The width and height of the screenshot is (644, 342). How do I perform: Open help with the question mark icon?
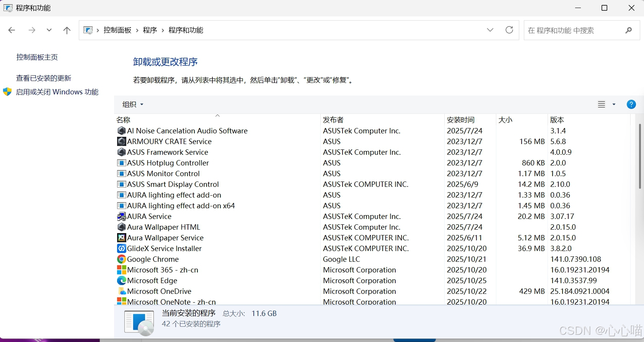coord(631,104)
